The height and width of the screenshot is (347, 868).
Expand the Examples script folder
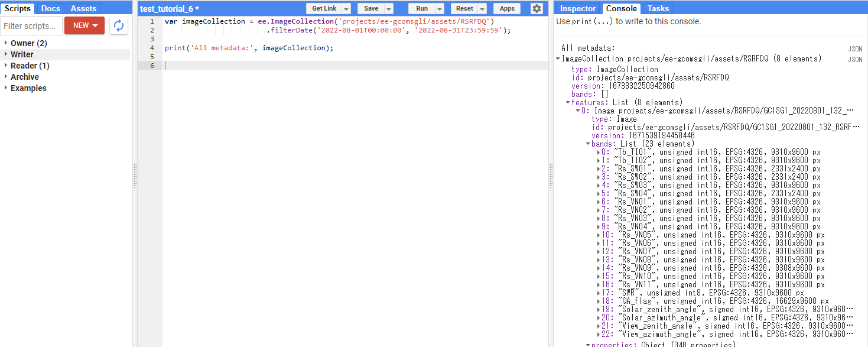pyautogui.click(x=6, y=88)
